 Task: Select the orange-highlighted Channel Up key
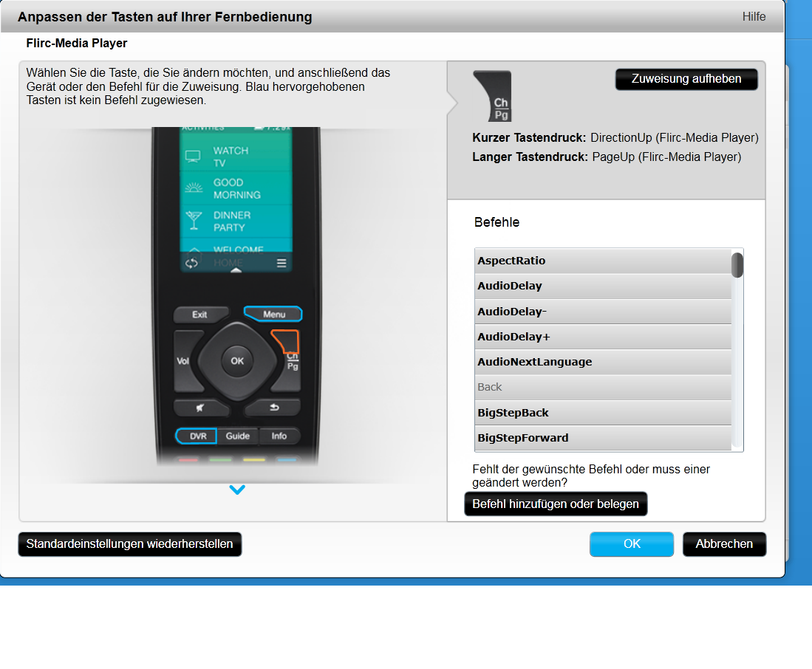coord(287,341)
